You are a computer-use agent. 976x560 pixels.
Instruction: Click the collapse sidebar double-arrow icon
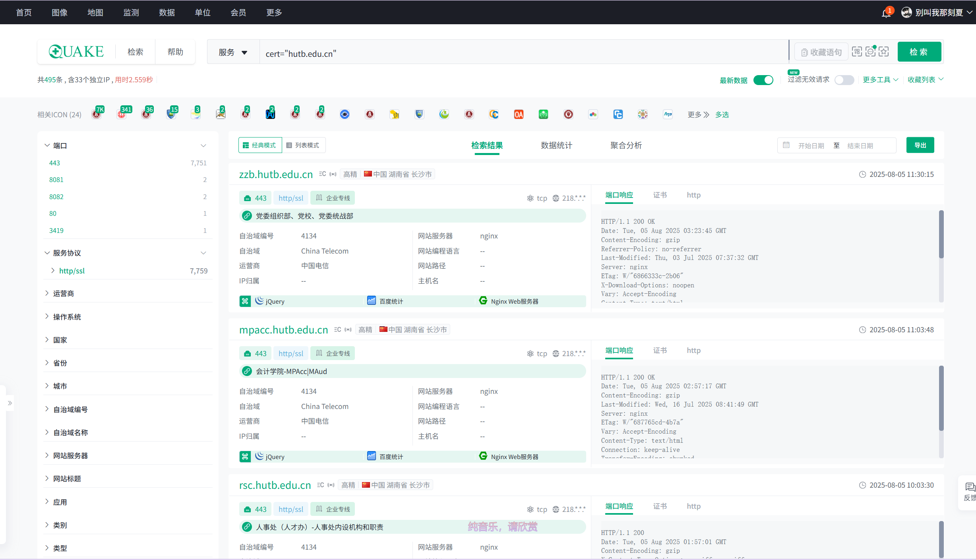[x=10, y=403]
